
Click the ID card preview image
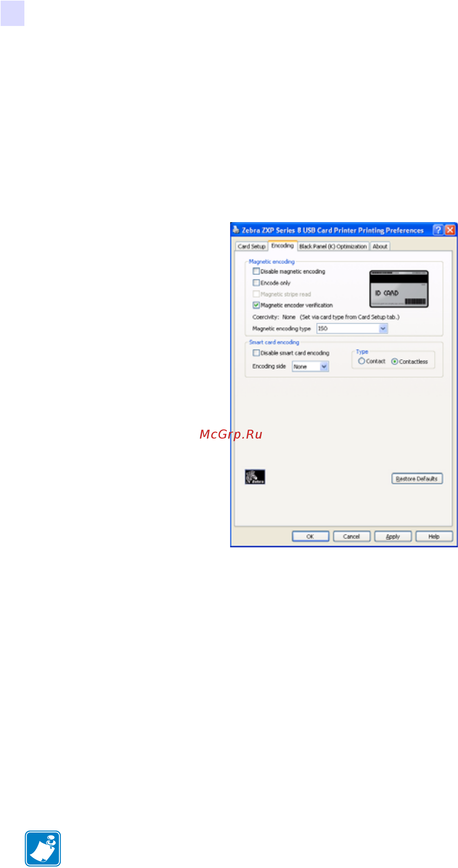tap(399, 289)
